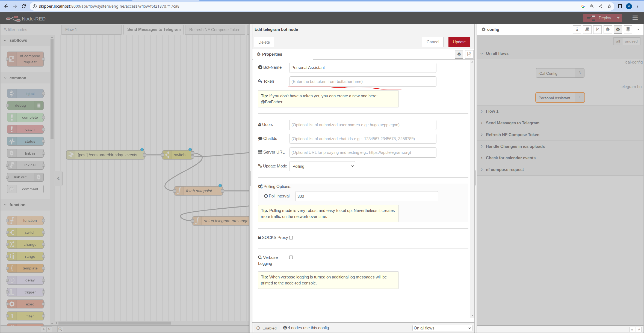Open the Node-RED hamburger main menu
644x333 pixels.
pos(635,18)
